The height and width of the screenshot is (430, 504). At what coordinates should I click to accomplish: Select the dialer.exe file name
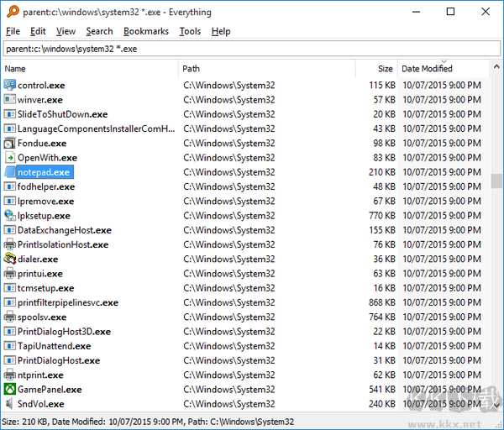click(x=38, y=260)
